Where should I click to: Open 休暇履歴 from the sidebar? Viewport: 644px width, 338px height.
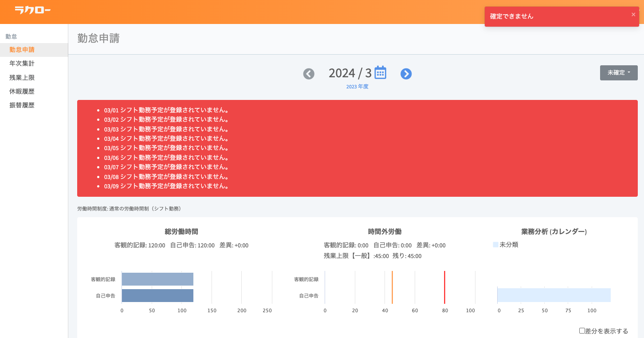[22, 91]
